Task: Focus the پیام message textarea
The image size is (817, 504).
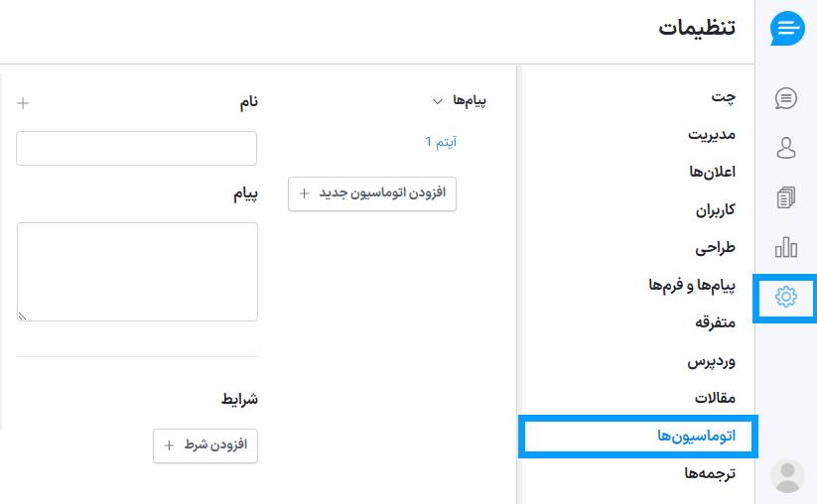Action: pyautogui.click(x=137, y=271)
